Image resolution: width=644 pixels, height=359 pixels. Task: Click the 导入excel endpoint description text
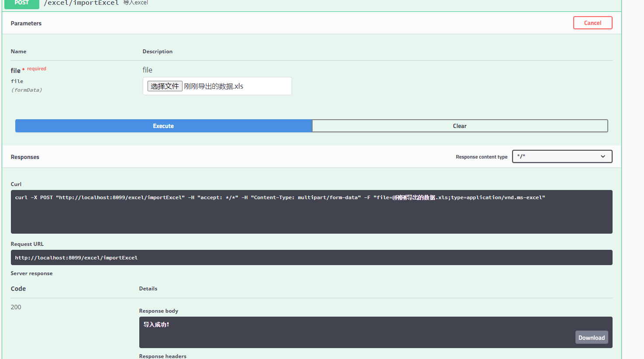tap(135, 2)
